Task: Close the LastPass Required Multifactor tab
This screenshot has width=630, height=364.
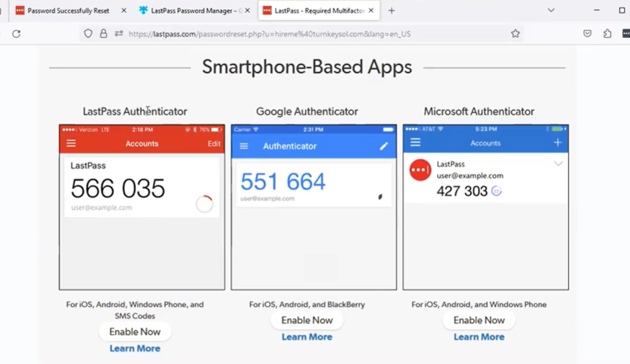Action: pyautogui.click(x=371, y=10)
